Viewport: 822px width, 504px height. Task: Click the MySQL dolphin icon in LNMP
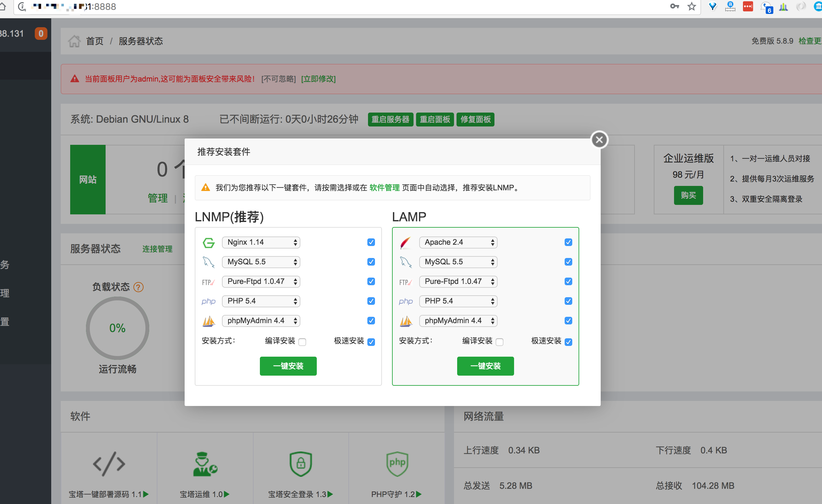pos(209,262)
